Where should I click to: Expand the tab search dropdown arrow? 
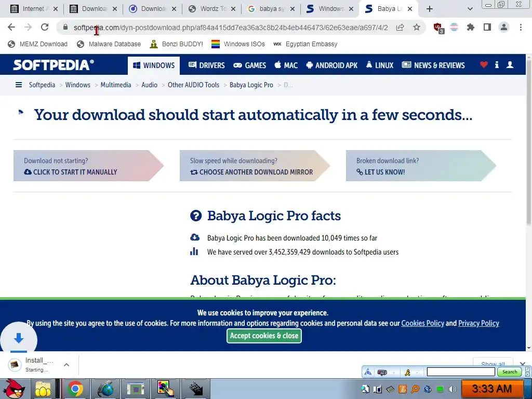pos(470,9)
